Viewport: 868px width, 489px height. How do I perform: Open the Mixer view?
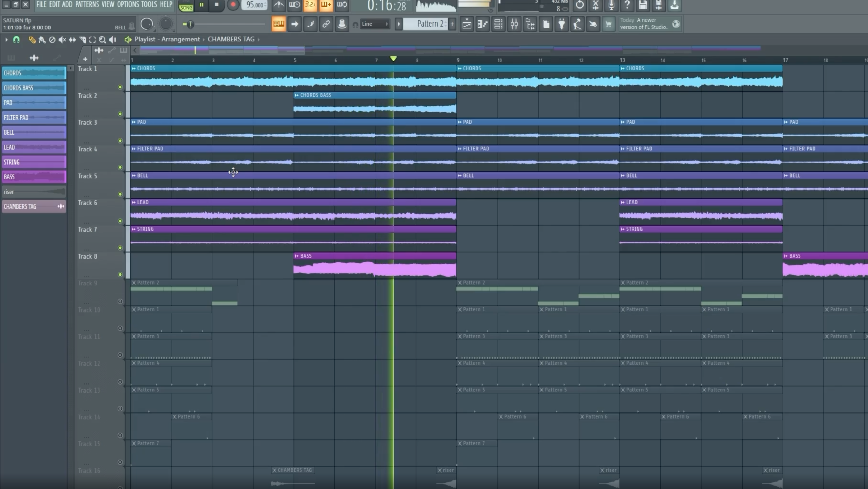pos(514,24)
